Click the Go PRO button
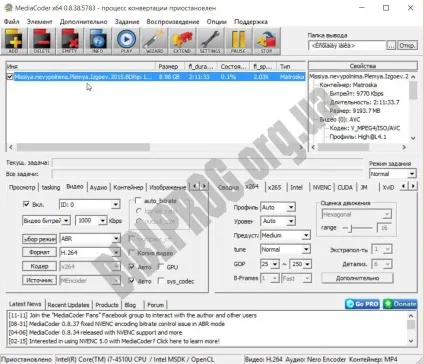 pyautogui.click(x=362, y=304)
